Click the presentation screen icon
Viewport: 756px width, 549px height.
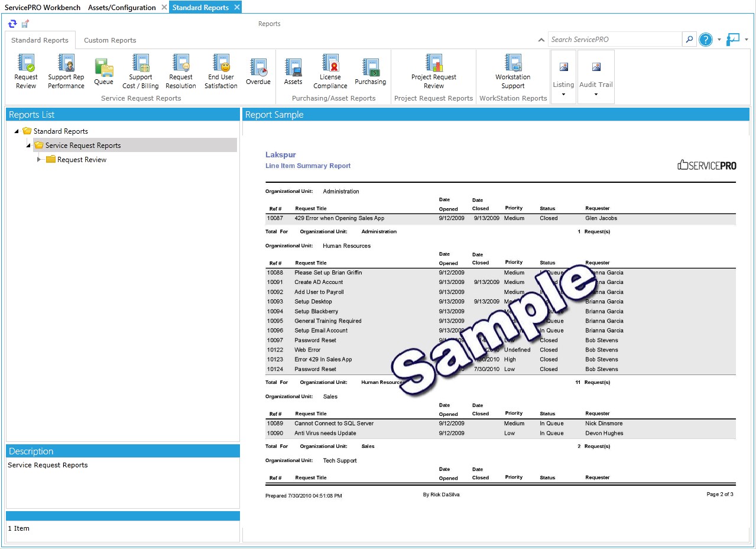[733, 40]
